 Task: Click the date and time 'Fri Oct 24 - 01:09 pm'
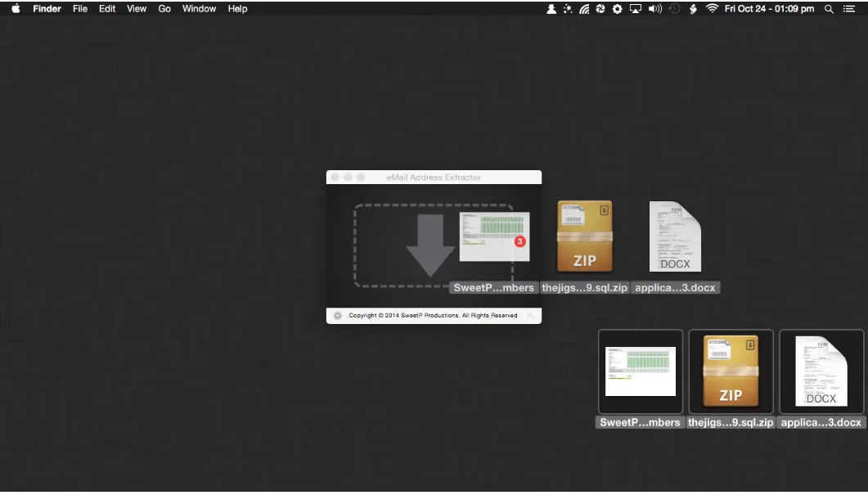770,9
